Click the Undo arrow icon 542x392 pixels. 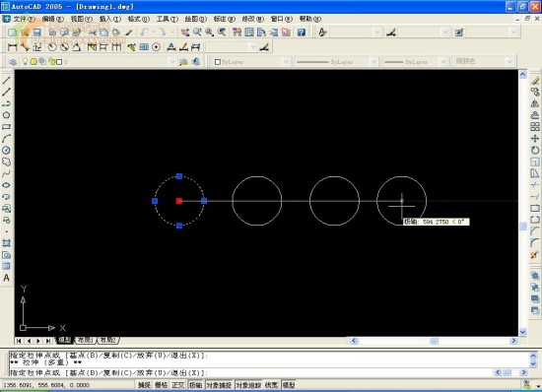coord(144,33)
